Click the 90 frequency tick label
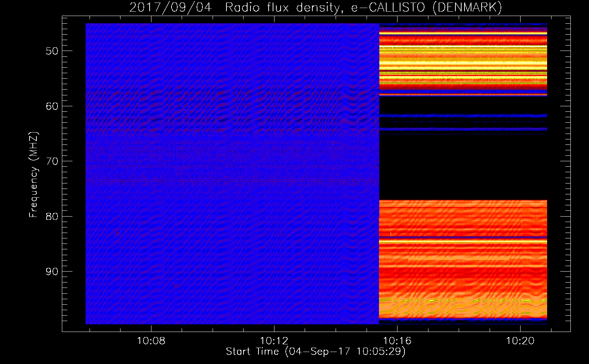This screenshot has height=364, width=589. [52, 272]
